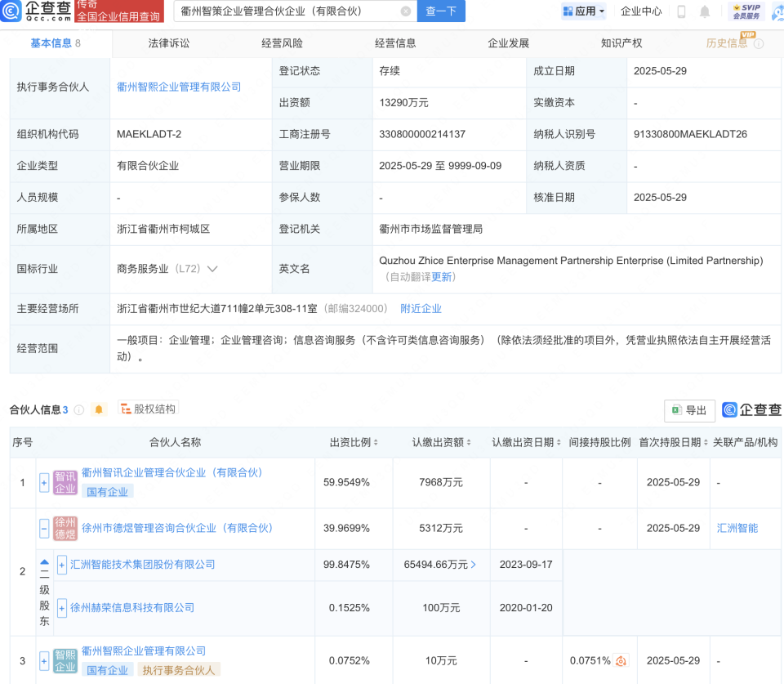Expand the 衢州智熙企业管理有限公司 partner row
Image resolution: width=784 pixels, height=684 pixels.
[44, 661]
